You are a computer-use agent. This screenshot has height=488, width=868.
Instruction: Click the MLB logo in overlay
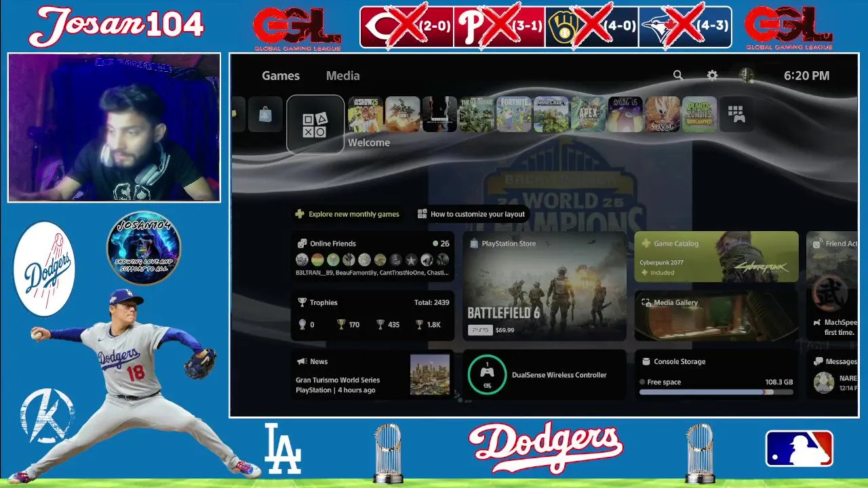click(x=800, y=449)
